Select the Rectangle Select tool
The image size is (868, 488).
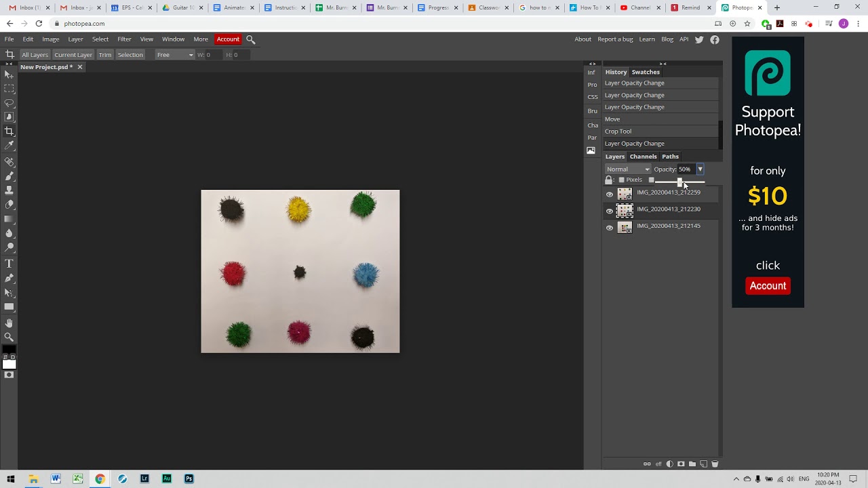pyautogui.click(x=9, y=88)
